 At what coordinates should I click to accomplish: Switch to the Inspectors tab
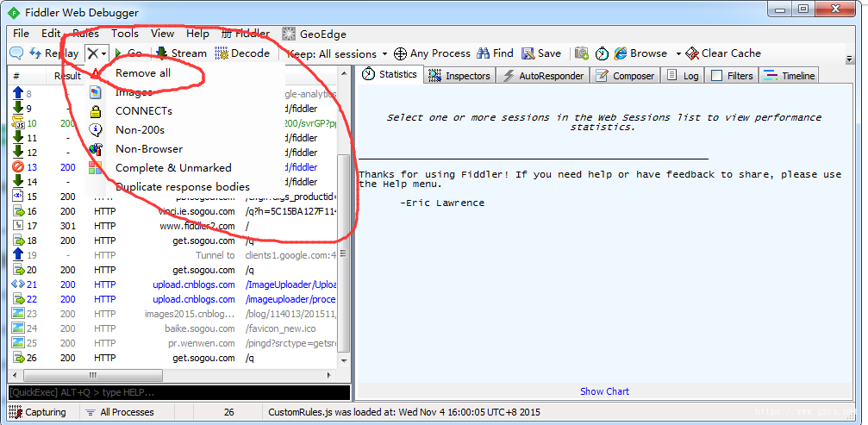460,75
